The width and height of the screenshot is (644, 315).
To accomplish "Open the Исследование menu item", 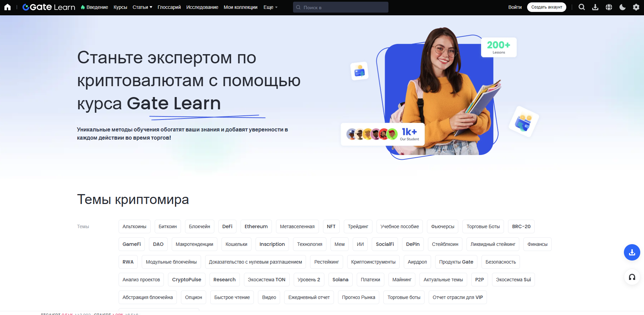I will pos(202,7).
